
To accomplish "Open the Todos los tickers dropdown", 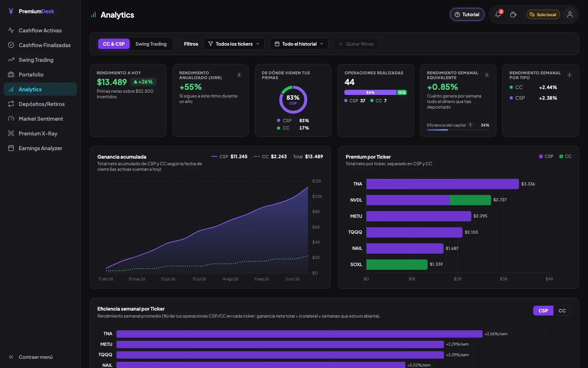I will (234, 44).
